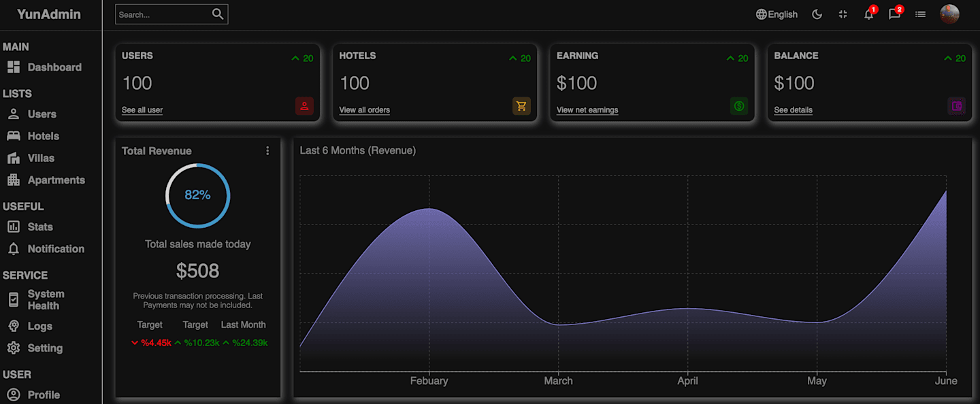Viewport: 980px width, 404px height.
Task: Toggle dark mode with the moon icon
Action: [x=817, y=14]
